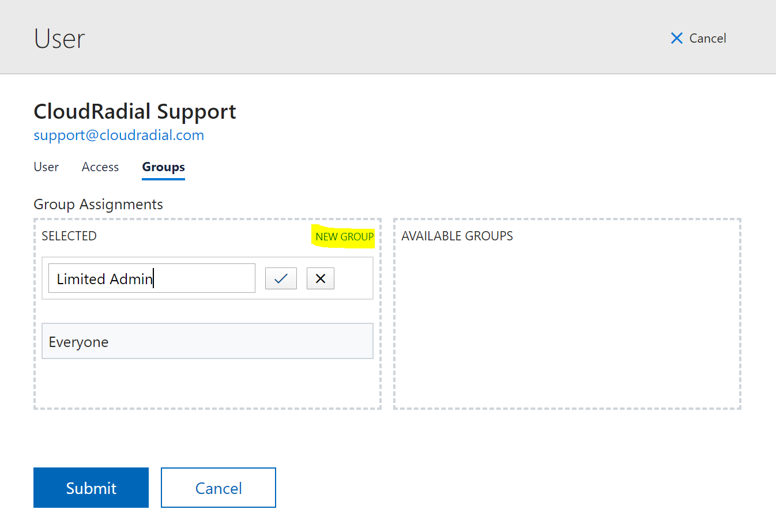Screen dimensions: 776x532
Task: Click the AVAILABLE GROUPS label
Action: point(457,236)
